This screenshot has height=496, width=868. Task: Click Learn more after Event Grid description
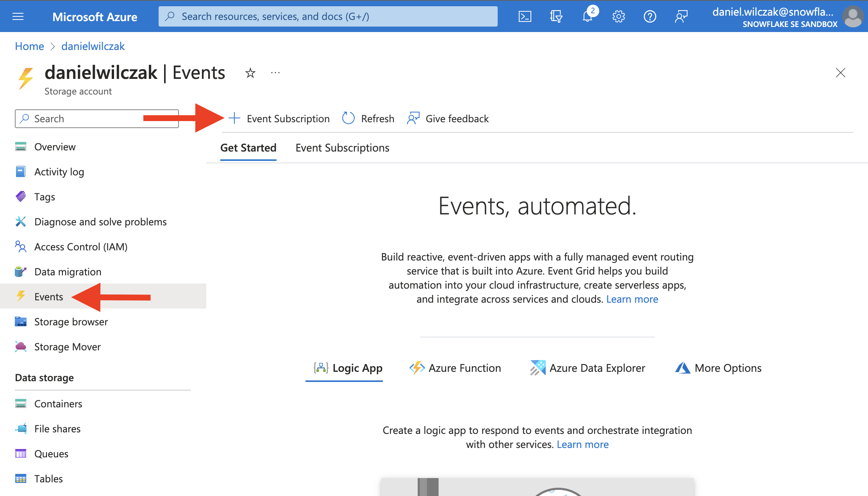pos(632,299)
